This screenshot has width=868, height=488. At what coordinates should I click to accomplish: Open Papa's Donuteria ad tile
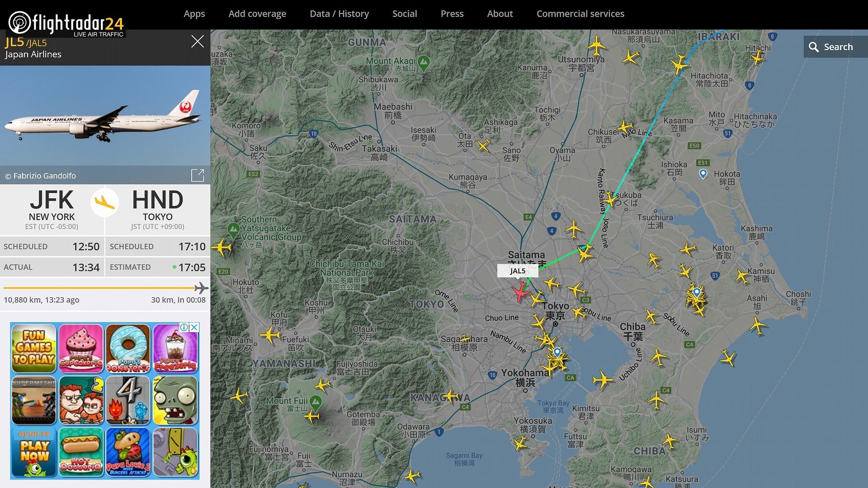(x=128, y=348)
